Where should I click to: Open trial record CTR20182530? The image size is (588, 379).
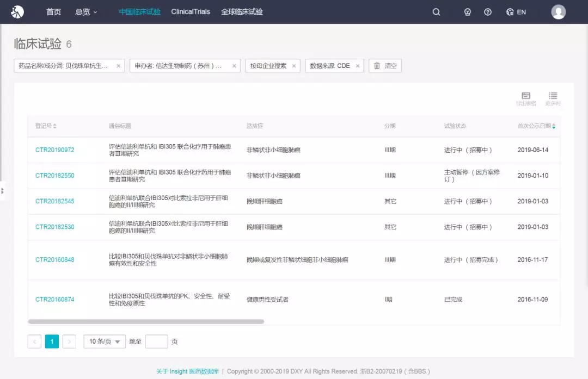55,227
